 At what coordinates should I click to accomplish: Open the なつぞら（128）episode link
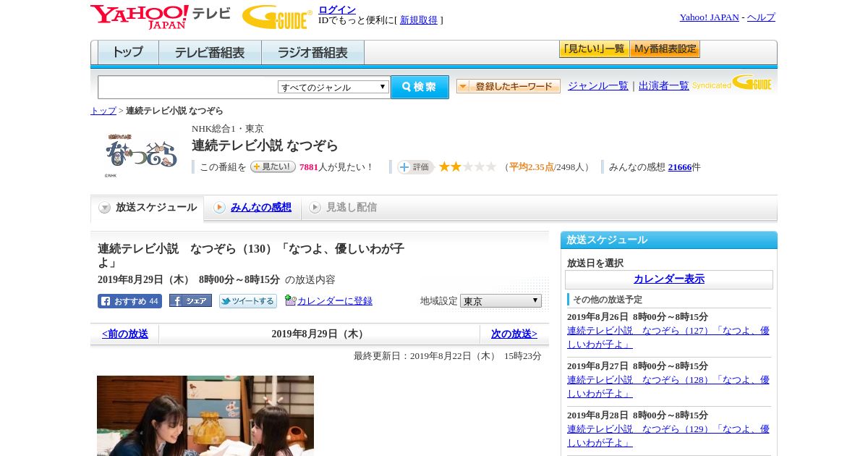(668, 387)
